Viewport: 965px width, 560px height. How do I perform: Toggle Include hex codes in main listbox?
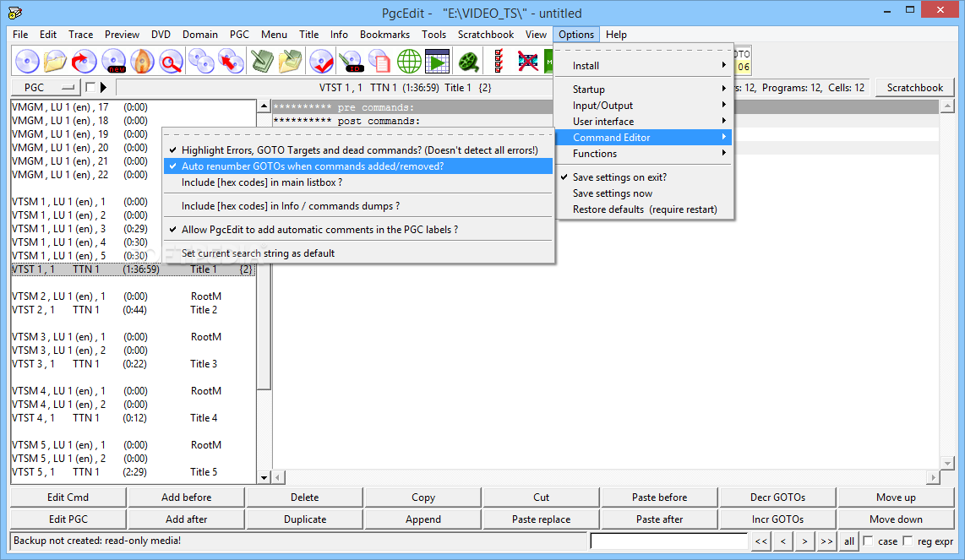point(358,182)
